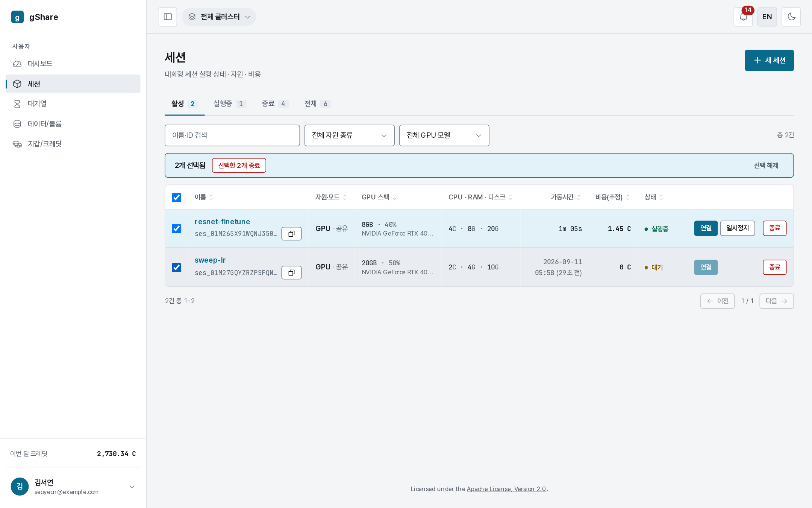Connect to resnet-finetune with 연결
This screenshot has width=812, height=508.
(706, 228)
